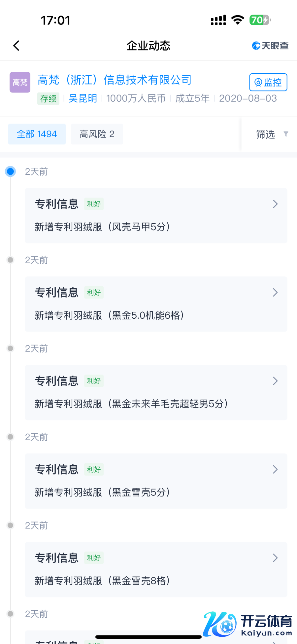Tap the back arrow icon

pos(16,46)
